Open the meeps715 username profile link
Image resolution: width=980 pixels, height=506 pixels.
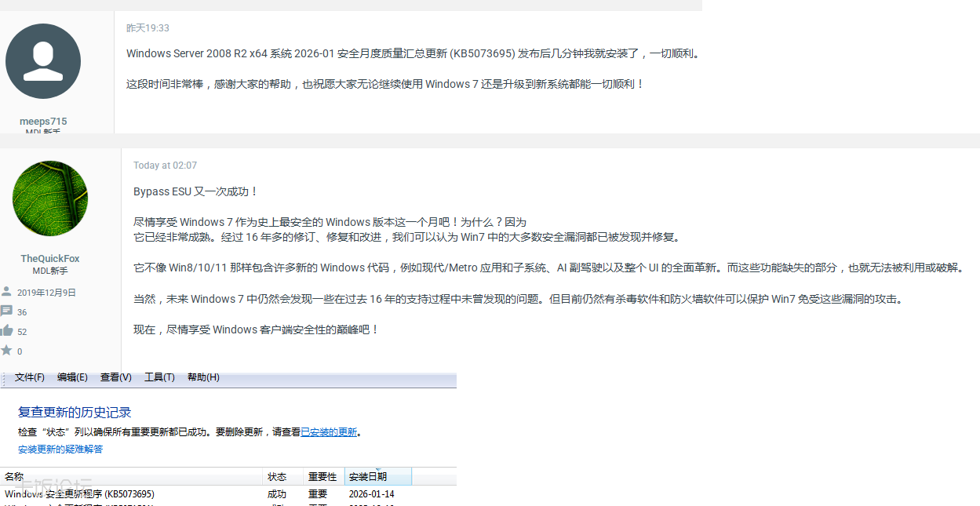tap(43, 122)
